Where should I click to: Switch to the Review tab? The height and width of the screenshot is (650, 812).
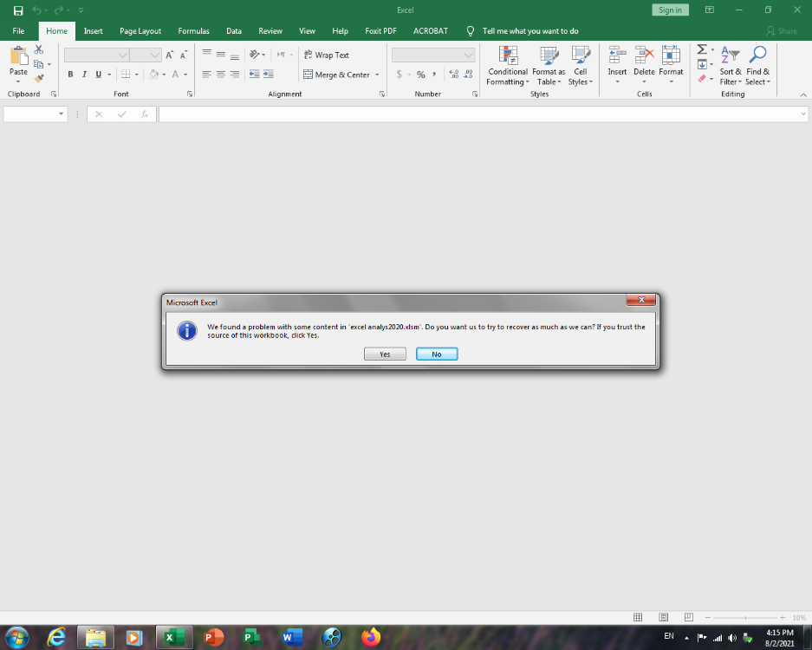pos(270,31)
